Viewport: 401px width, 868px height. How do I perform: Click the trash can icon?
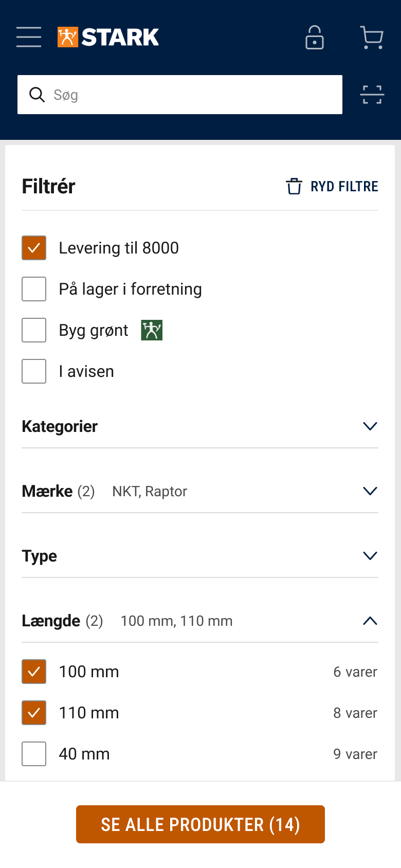tap(294, 186)
